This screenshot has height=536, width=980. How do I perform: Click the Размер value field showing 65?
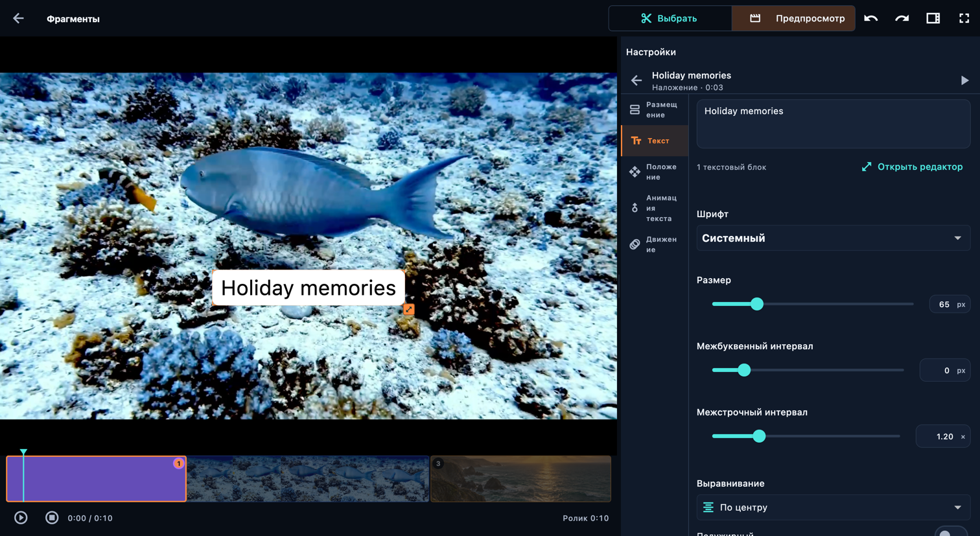pyautogui.click(x=949, y=304)
